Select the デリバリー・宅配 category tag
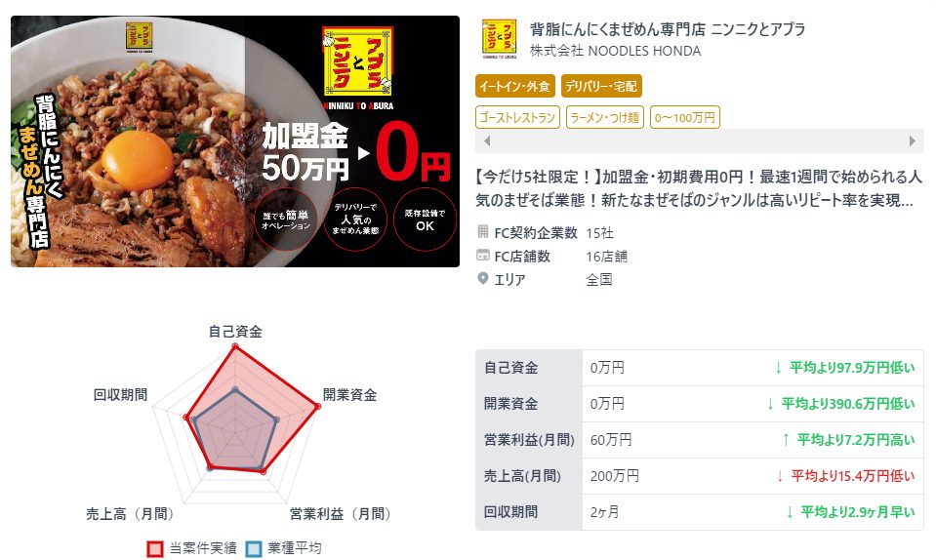Viewport: 936px width, 560px height. point(601,86)
